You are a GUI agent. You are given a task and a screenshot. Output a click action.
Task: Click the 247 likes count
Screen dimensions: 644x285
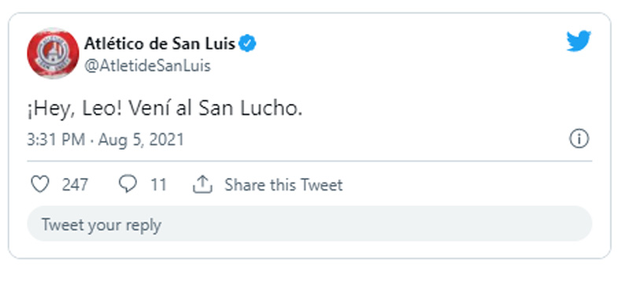point(75,185)
